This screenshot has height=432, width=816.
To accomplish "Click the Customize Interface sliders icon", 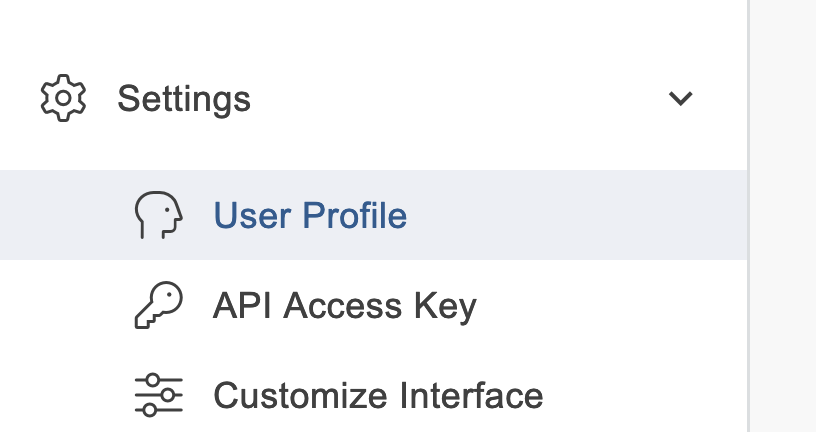I will coord(158,395).
